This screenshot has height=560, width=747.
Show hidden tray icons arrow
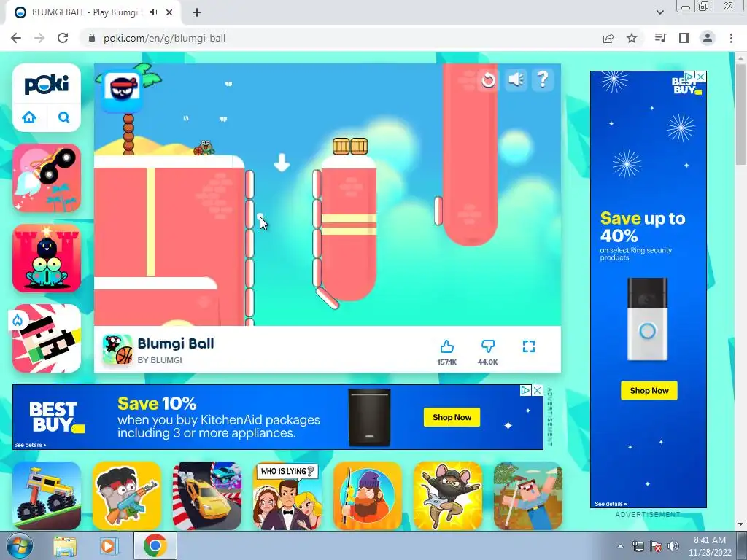620,546
